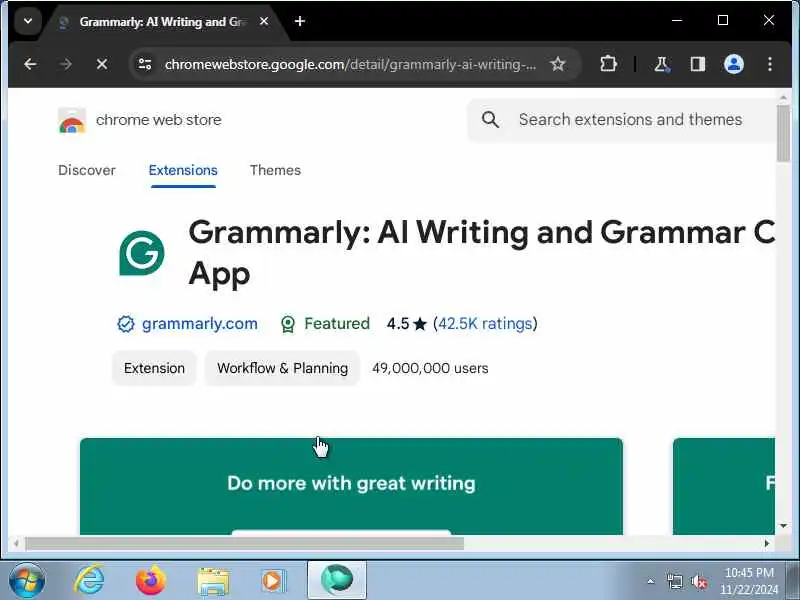The image size is (800, 600).
Task: Click the 49,000,000 users text
Action: [430, 368]
